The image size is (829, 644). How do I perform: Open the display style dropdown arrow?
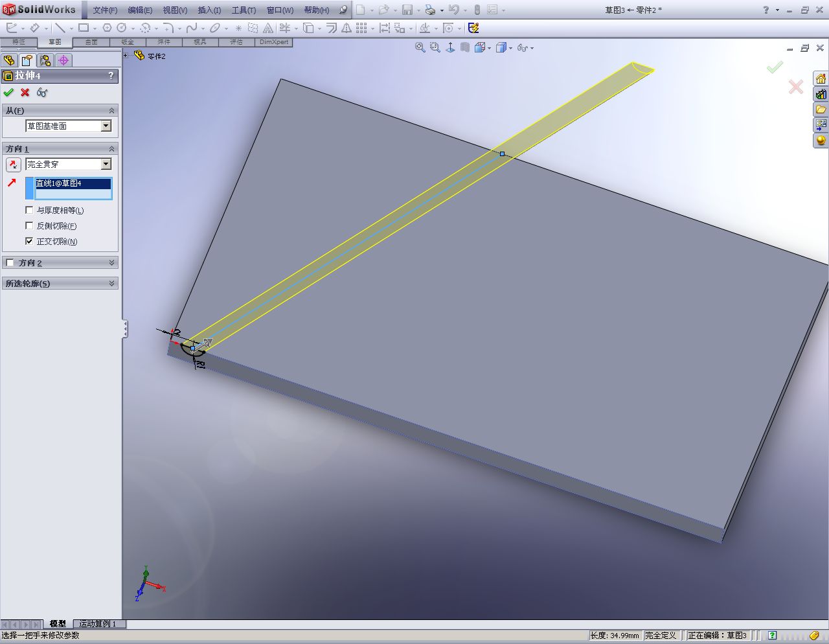[510, 48]
